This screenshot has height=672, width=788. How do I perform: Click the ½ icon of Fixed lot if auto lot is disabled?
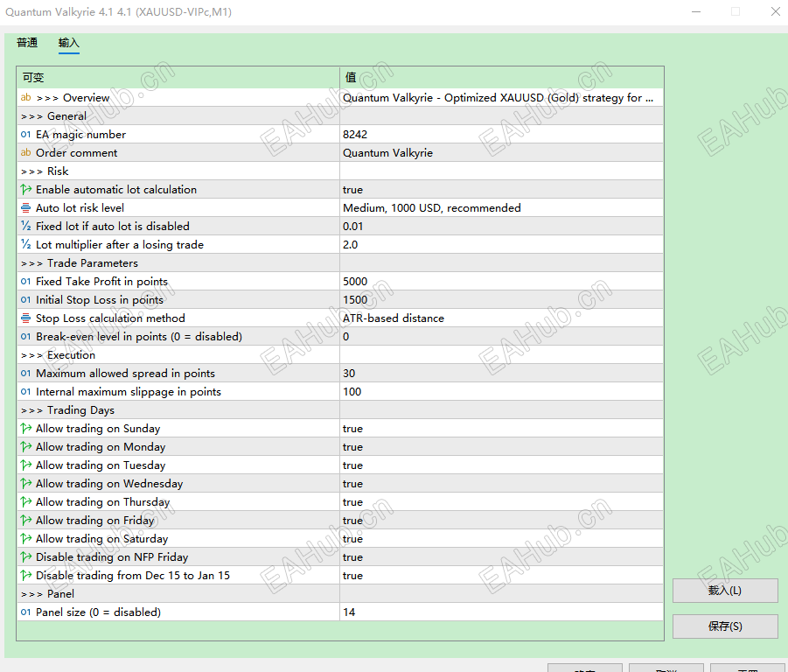[x=25, y=226]
